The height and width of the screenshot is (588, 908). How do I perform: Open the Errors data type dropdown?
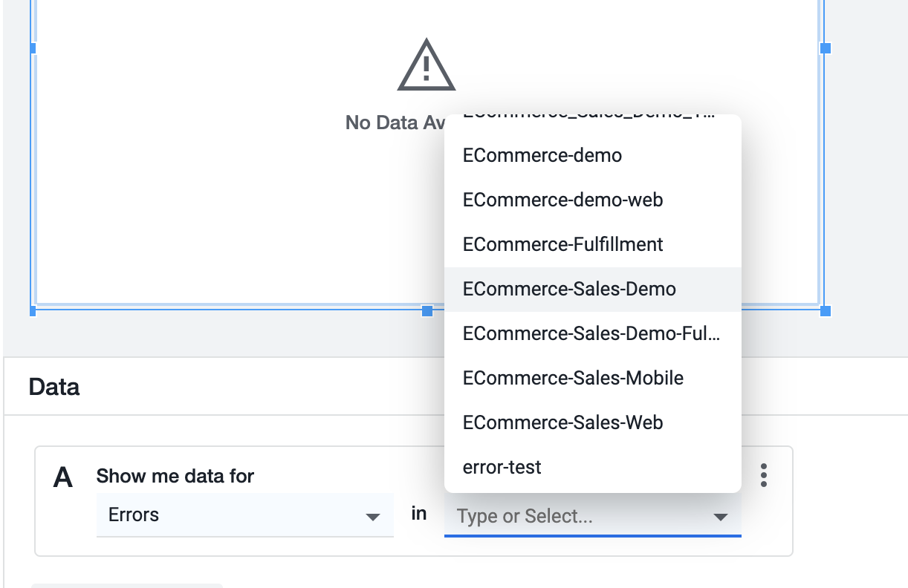(x=244, y=514)
